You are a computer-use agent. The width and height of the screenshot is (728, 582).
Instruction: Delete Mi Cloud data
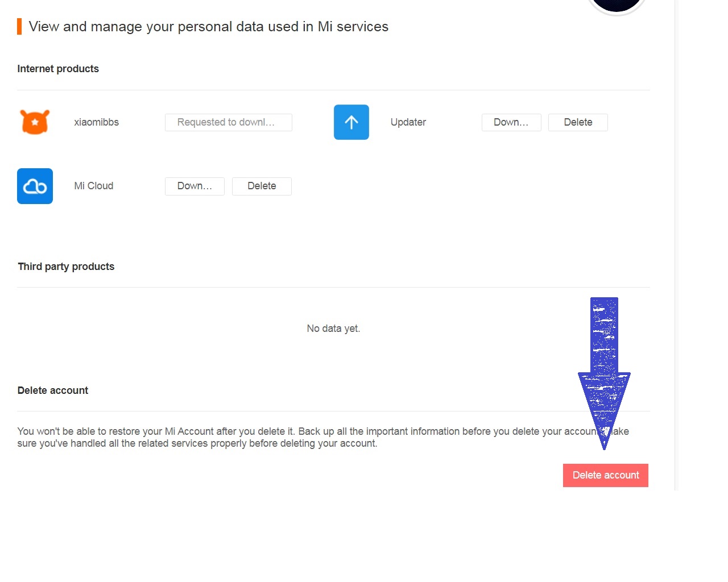click(x=262, y=186)
